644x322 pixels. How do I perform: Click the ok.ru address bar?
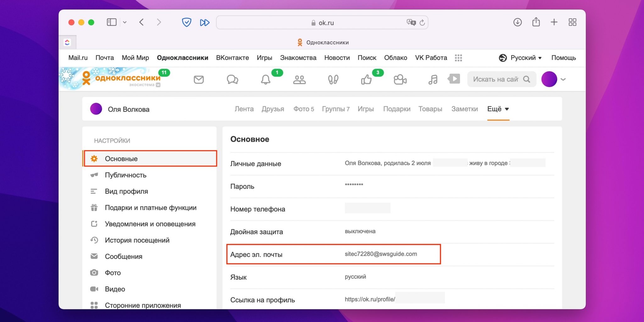point(322,23)
